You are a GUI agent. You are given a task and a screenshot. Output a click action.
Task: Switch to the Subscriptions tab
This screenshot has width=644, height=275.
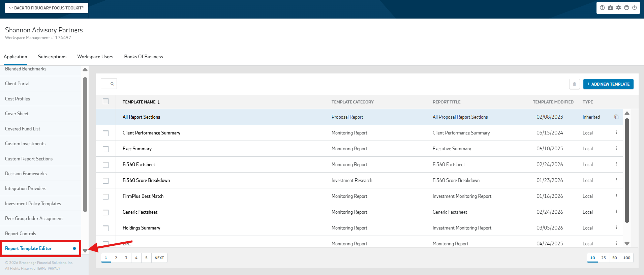(52, 57)
